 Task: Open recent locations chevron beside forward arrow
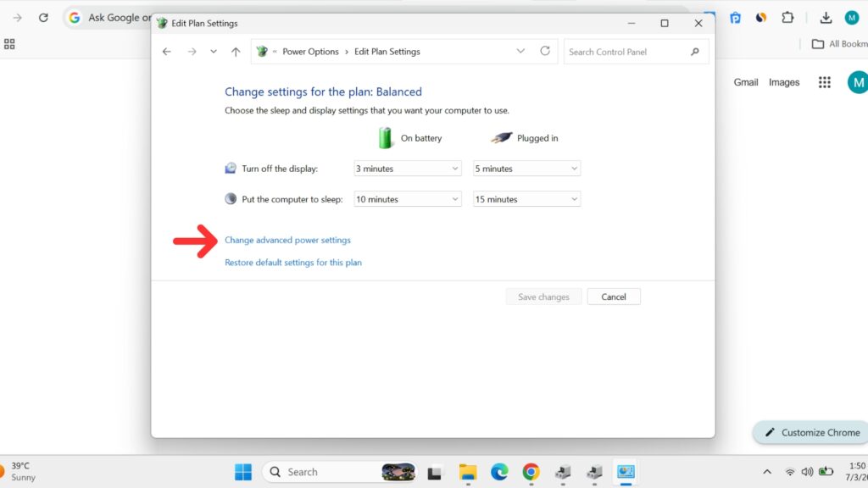coord(213,52)
